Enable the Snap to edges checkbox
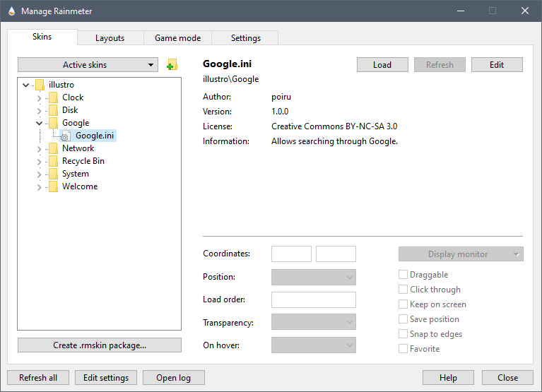542x392 pixels. tap(403, 334)
